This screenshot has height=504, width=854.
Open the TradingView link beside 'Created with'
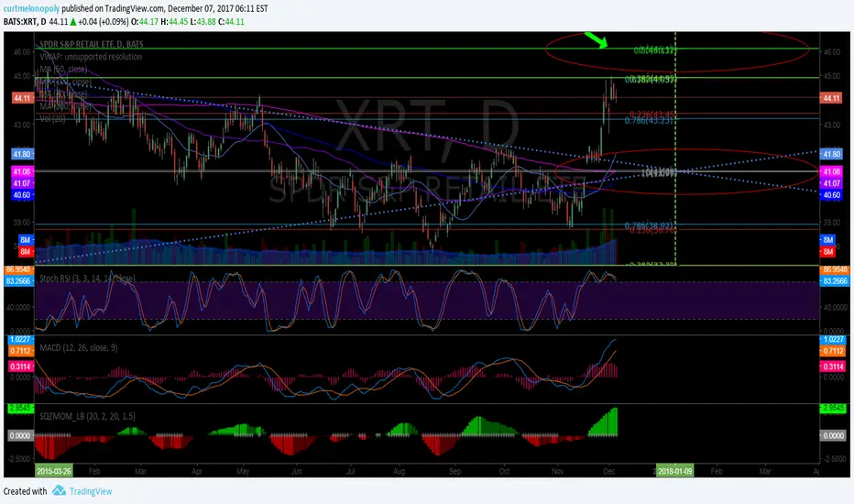coord(91,491)
